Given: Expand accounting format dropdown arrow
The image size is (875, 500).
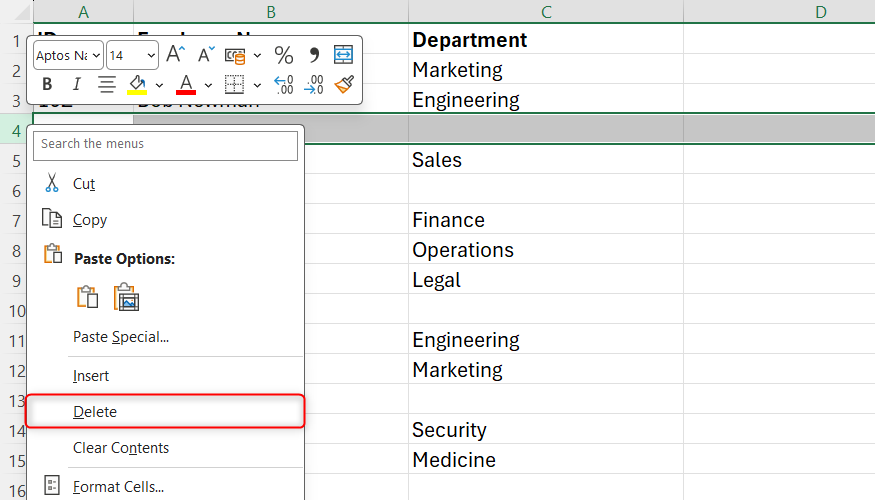Looking at the screenshot, I should point(257,55).
